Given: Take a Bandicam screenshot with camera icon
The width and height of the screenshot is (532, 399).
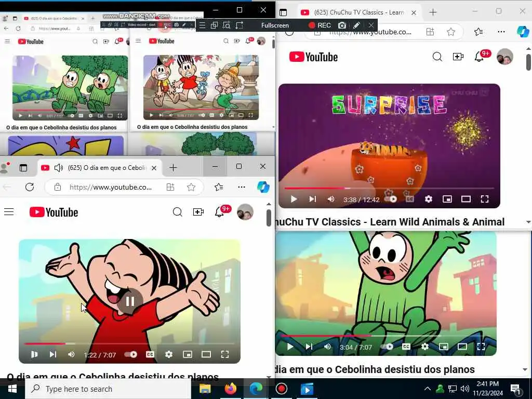Looking at the screenshot, I should 342,25.
